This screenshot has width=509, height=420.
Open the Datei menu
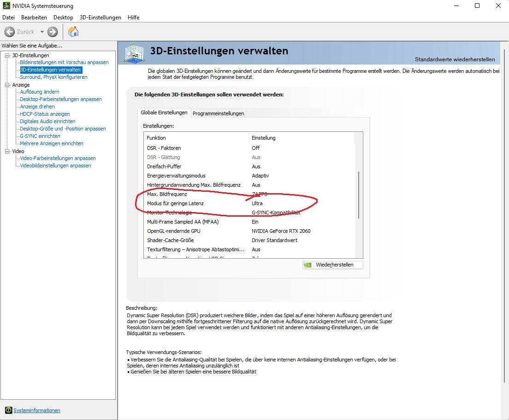(x=8, y=18)
